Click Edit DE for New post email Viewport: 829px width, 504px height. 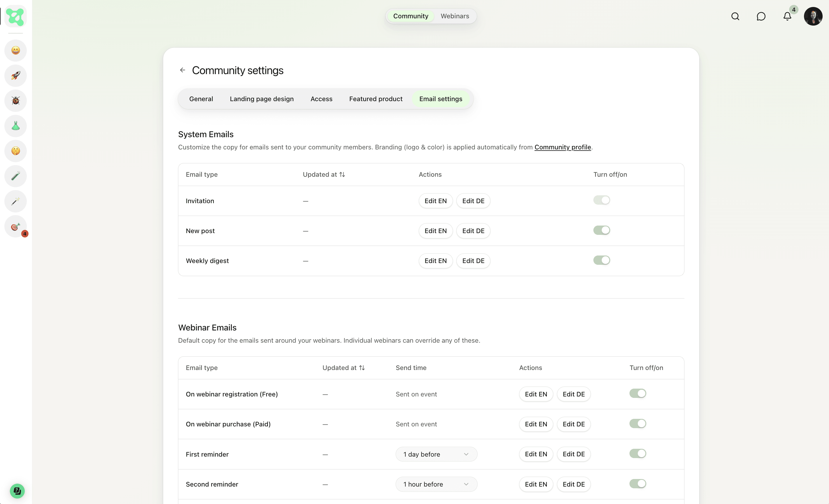[473, 231]
